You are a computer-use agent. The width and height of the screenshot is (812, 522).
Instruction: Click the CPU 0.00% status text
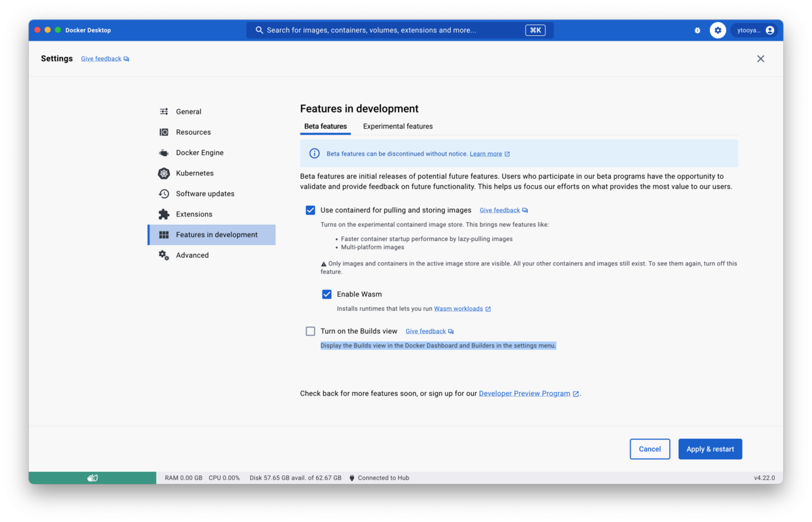[x=224, y=478]
